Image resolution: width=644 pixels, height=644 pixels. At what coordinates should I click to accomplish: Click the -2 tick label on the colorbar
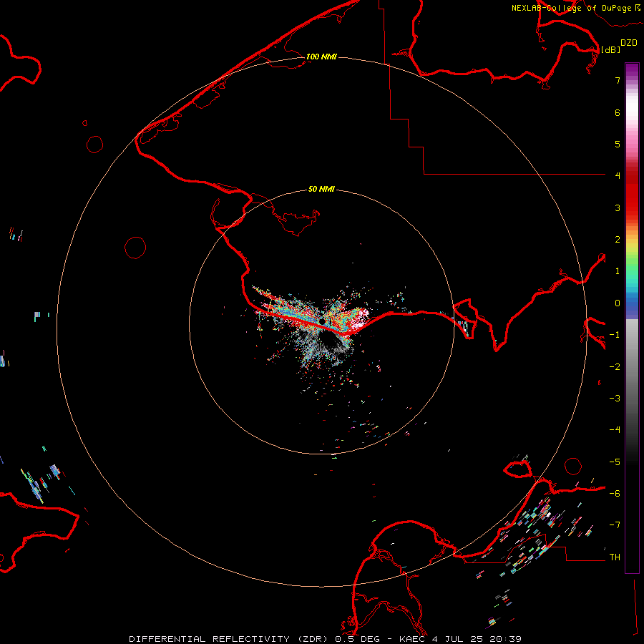click(x=615, y=367)
